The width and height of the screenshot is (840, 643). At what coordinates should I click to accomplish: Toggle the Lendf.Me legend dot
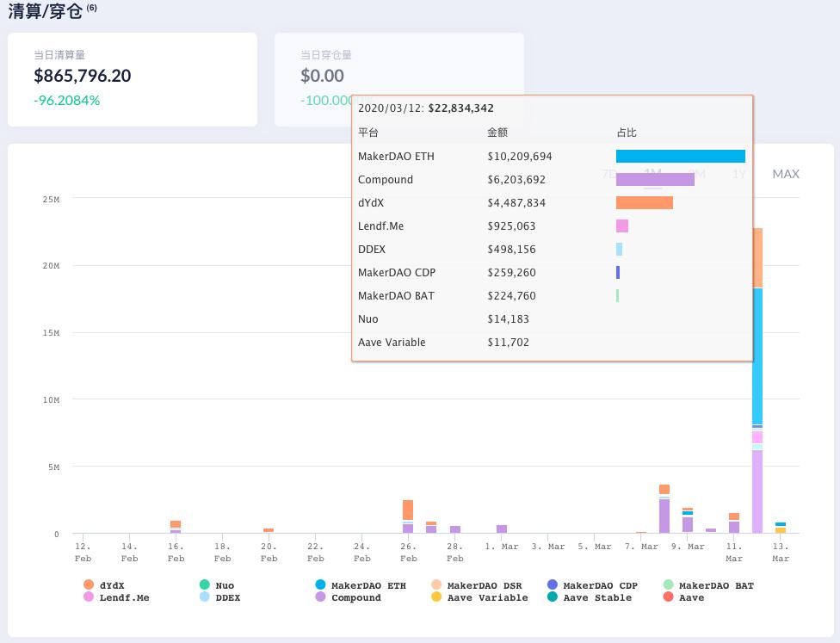89,597
